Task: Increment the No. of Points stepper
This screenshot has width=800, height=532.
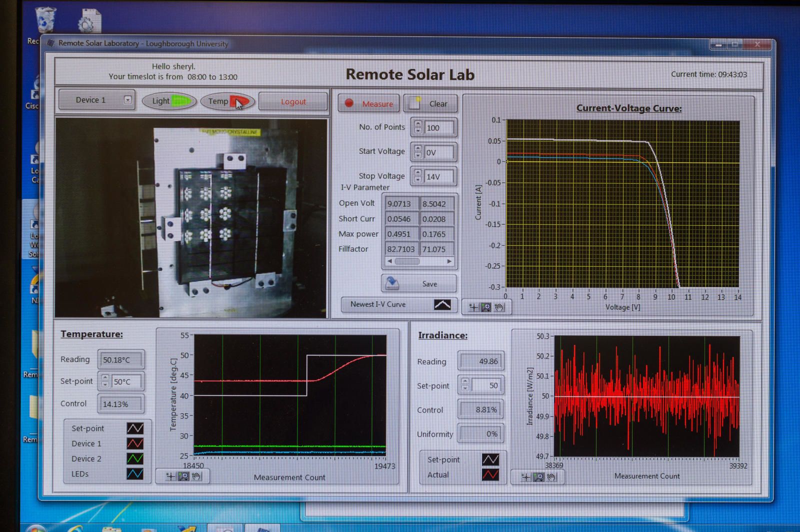Action: pos(418,124)
